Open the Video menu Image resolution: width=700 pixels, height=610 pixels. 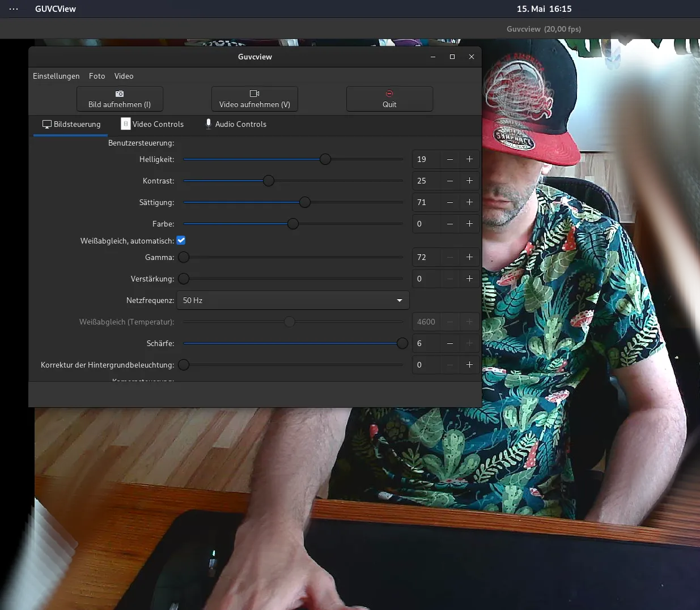124,76
